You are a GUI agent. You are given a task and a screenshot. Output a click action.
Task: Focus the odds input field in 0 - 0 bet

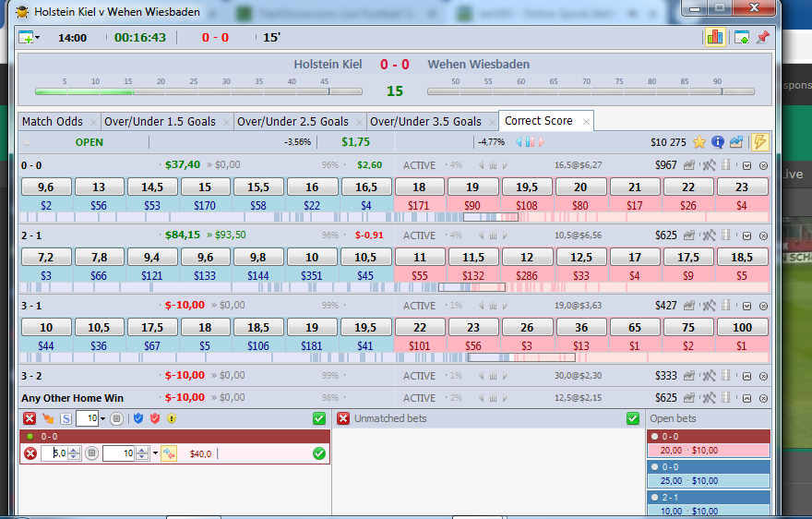point(54,453)
